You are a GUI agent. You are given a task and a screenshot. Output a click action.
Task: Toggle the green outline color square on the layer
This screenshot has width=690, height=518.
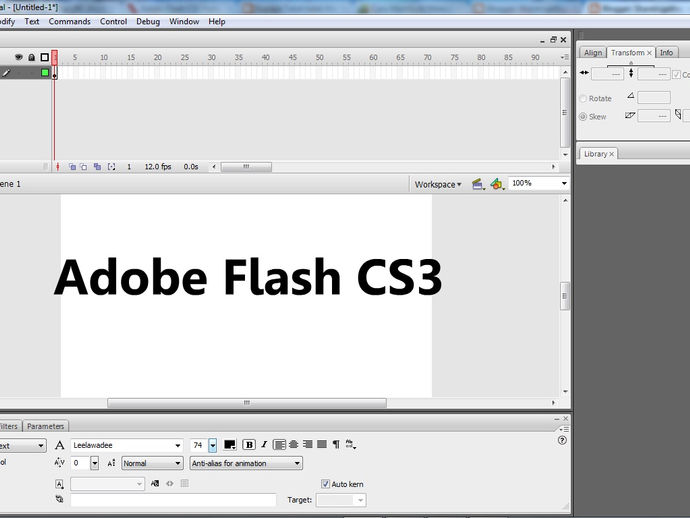pyautogui.click(x=45, y=73)
